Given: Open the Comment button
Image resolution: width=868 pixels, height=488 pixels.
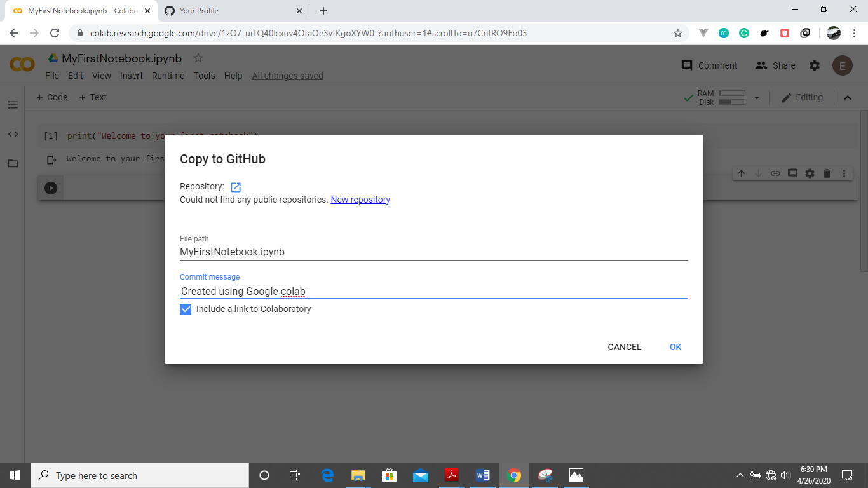Looking at the screenshot, I should 709,65.
